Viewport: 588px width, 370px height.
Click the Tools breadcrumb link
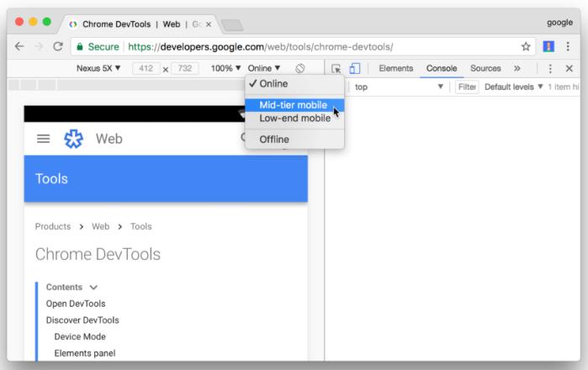(x=141, y=226)
